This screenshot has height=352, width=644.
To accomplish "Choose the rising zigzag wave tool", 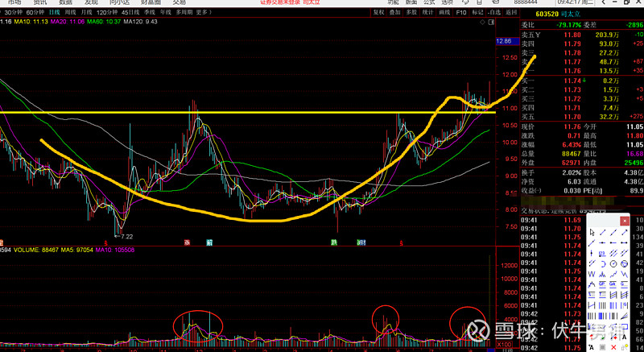I will pos(613,274).
